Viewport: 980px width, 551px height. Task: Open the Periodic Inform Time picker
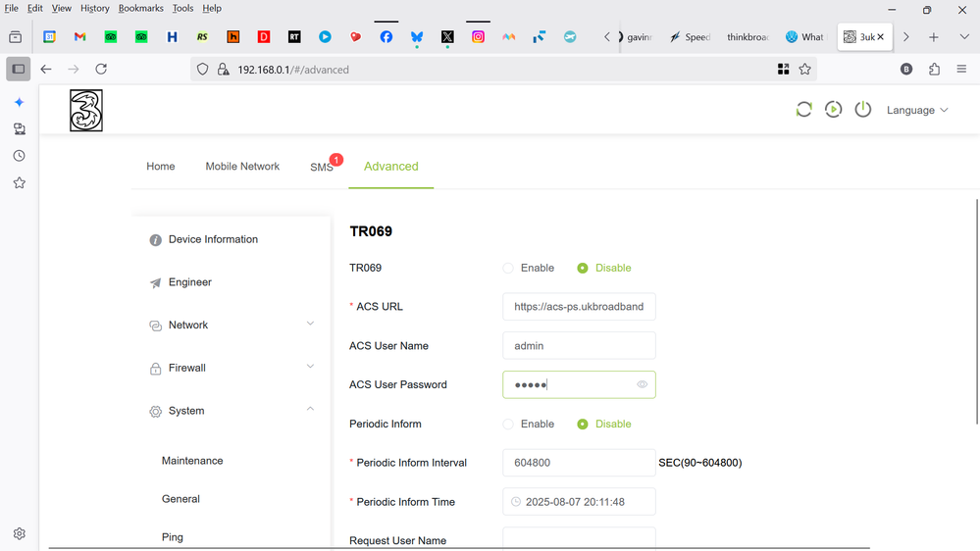(x=579, y=502)
